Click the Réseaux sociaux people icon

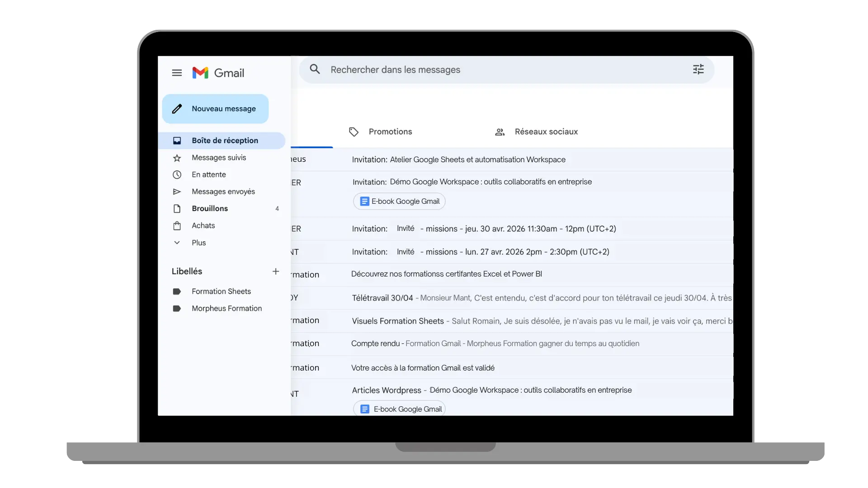(500, 132)
